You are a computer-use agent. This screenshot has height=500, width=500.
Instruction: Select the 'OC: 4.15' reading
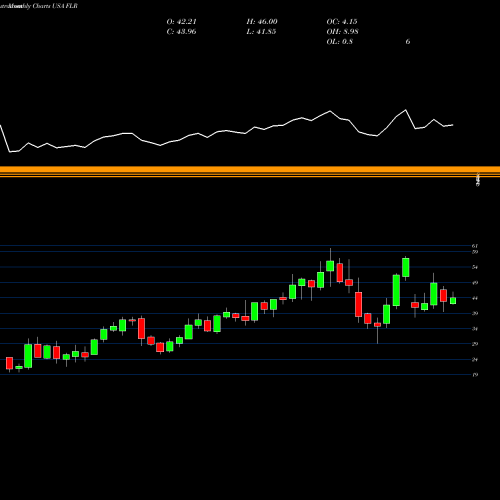point(342,22)
